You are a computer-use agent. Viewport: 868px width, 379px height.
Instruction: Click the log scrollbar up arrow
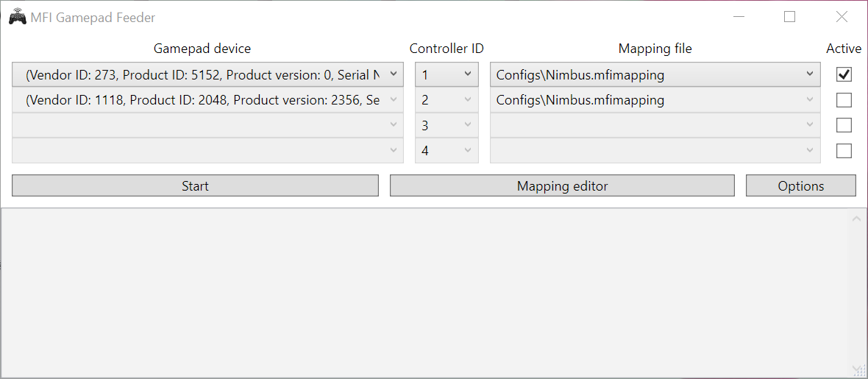[856, 219]
